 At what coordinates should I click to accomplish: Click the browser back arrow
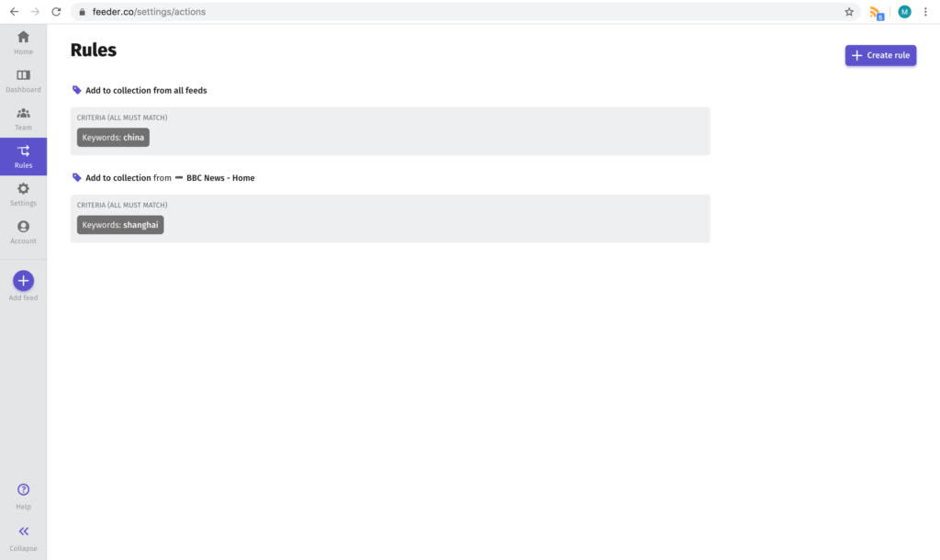click(x=14, y=11)
